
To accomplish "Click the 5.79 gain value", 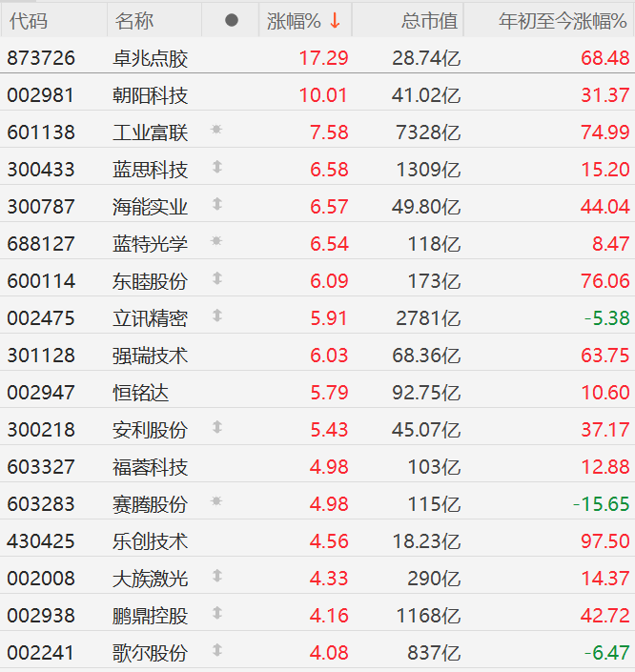I will (x=329, y=393).
